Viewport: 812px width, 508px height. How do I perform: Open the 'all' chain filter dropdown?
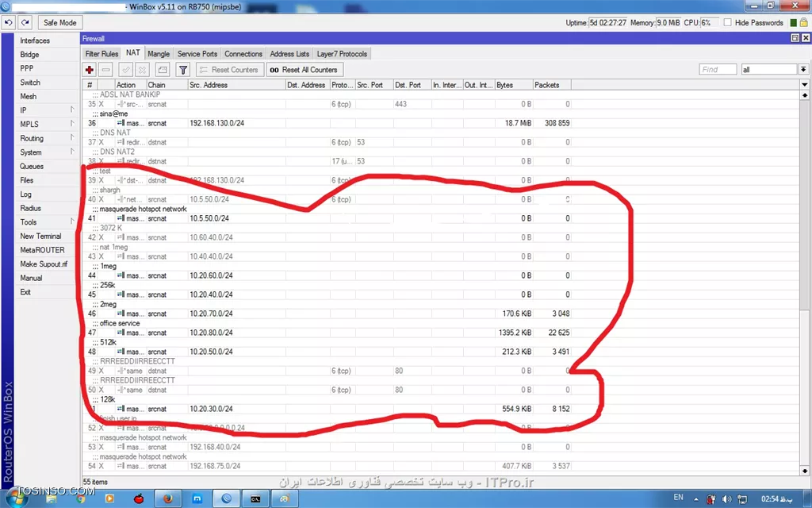[x=803, y=70]
